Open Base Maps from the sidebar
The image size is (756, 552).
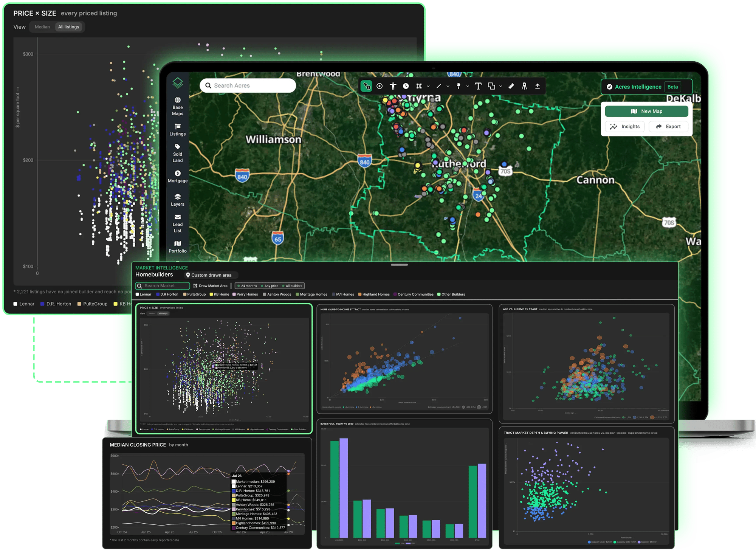[x=177, y=106]
